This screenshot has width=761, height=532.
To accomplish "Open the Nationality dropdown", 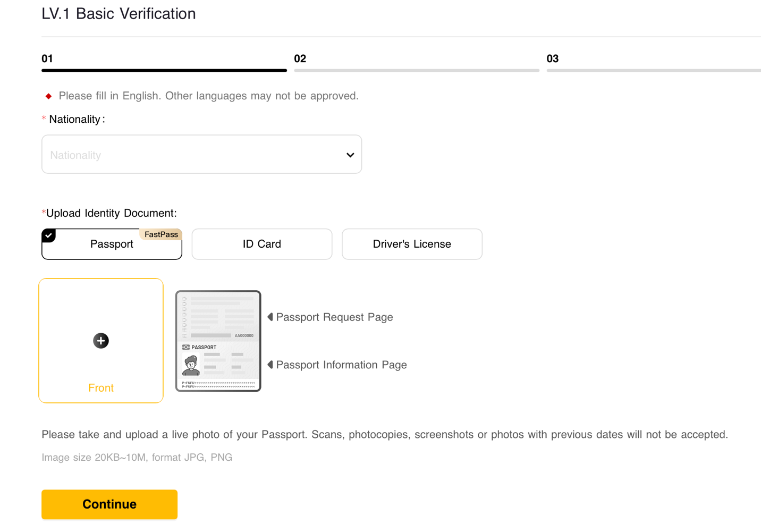I will click(201, 154).
